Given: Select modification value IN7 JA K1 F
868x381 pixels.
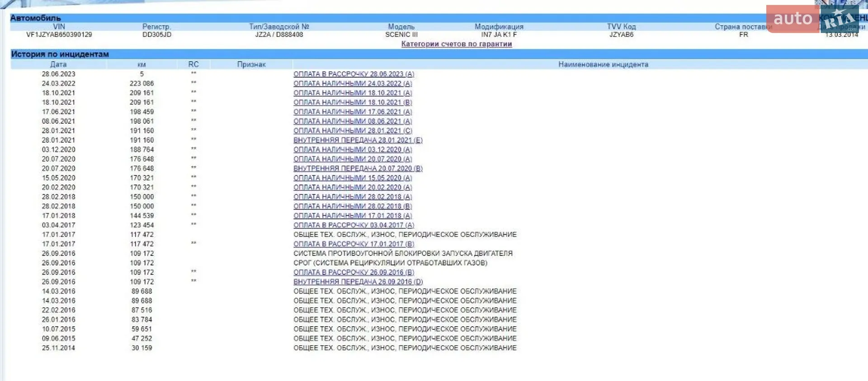Looking at the screenshot, I should click(x=499, y=35).
